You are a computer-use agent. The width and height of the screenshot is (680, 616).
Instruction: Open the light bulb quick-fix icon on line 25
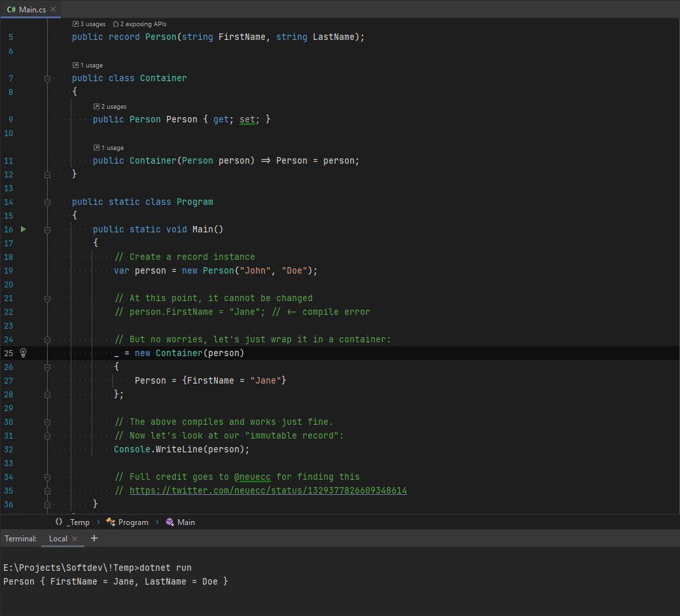[x=23, y=353]
